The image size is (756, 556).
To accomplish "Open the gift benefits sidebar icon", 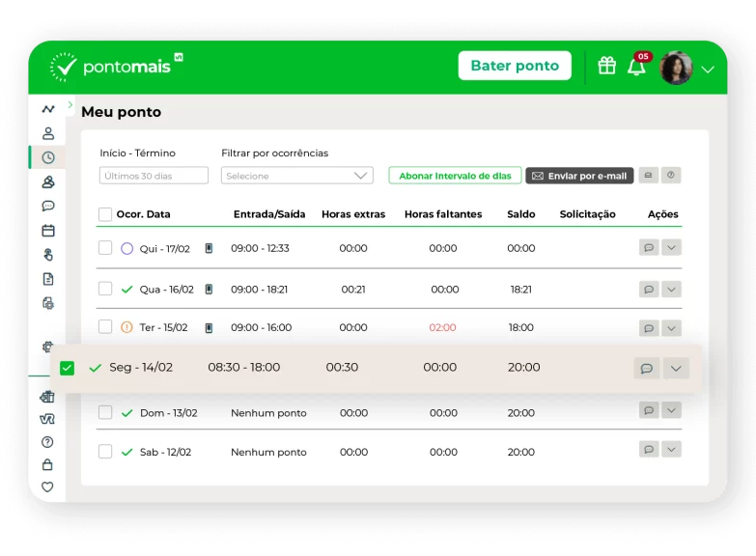I will [47, 397].
